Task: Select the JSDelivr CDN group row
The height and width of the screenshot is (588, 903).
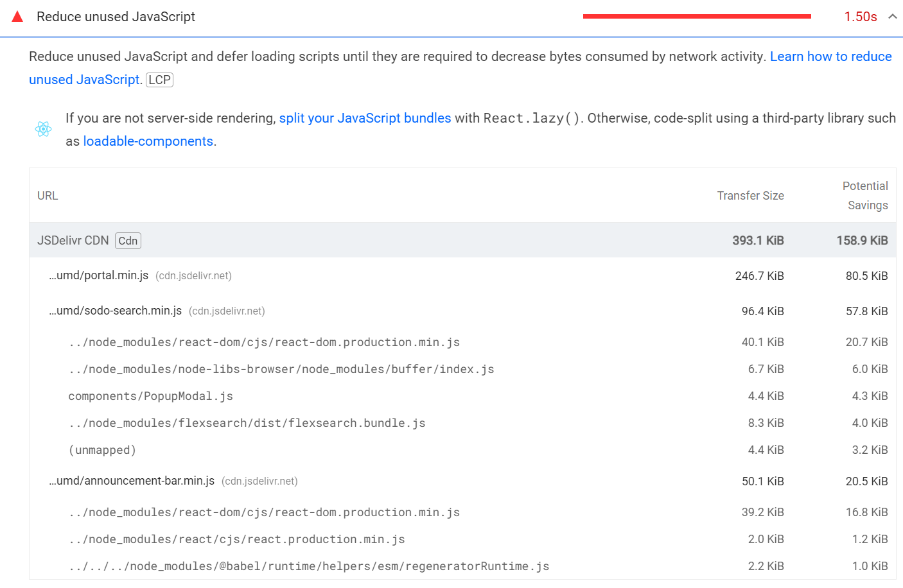Action: click(462, 241)
